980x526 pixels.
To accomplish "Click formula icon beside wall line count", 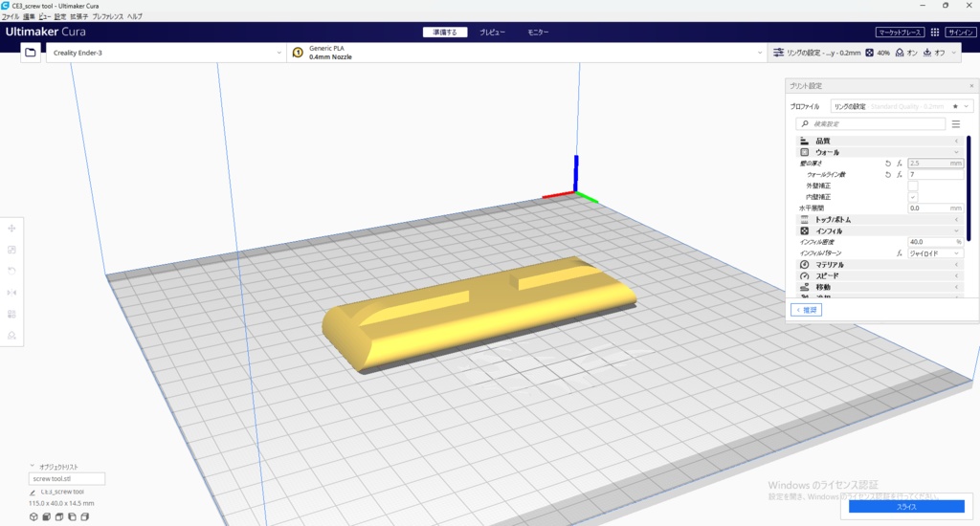I will pyautogui.click(x=900, y=174).
